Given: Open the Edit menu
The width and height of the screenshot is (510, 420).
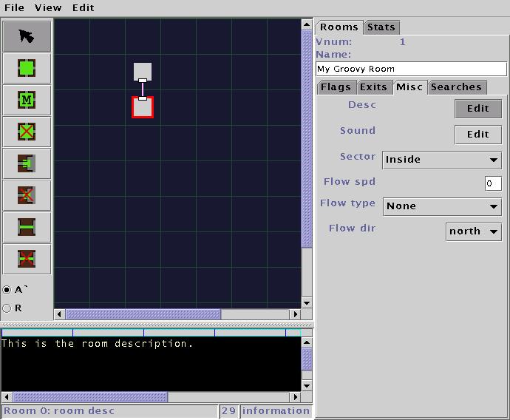Looking at the screenshot, I should click(x=84, y=7).
